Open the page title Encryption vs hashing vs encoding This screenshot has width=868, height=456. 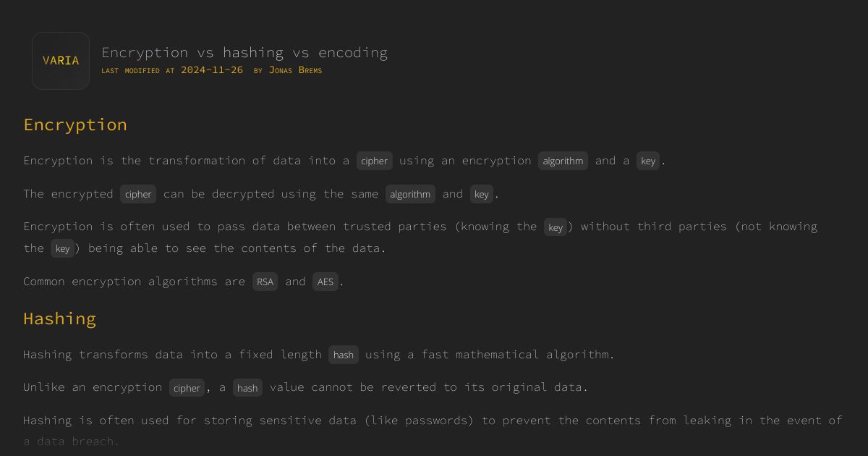click(244, 52)
